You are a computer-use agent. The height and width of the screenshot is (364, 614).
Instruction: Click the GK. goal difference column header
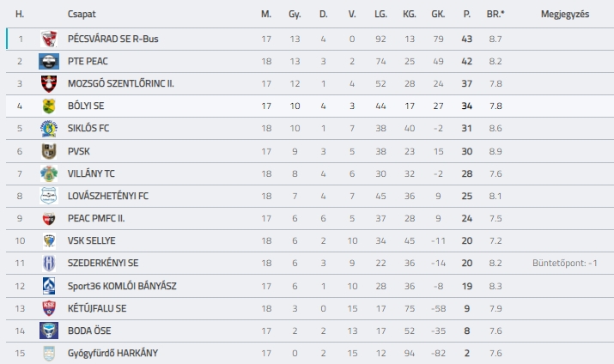[x=438, y=14]
